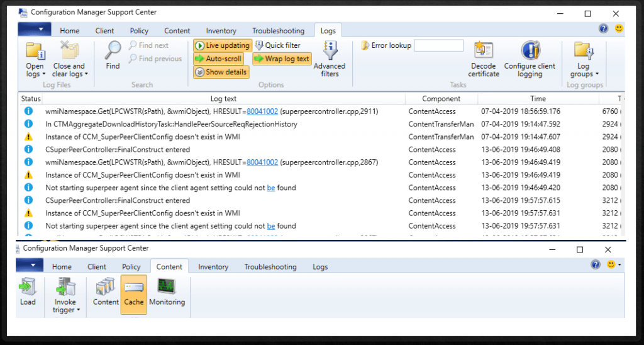
Task: Expand the Log groups dropdown
Action: point(584,60)
